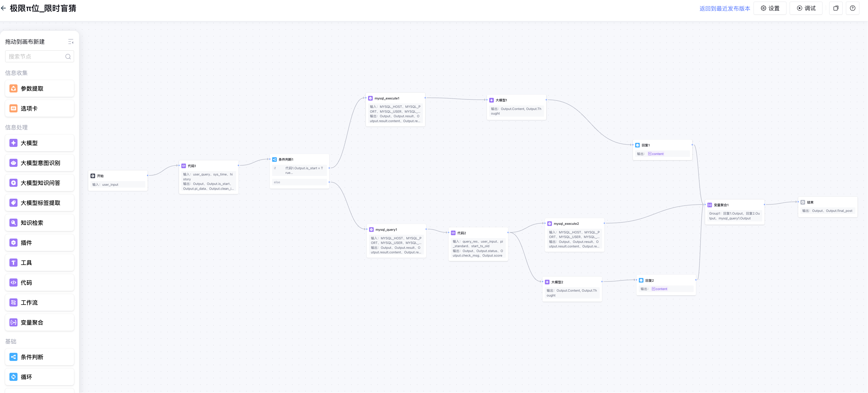Start the 调试 debug button
Viewport: 868px width, 393px height.
pyautogui.click(x=806, y=8)
